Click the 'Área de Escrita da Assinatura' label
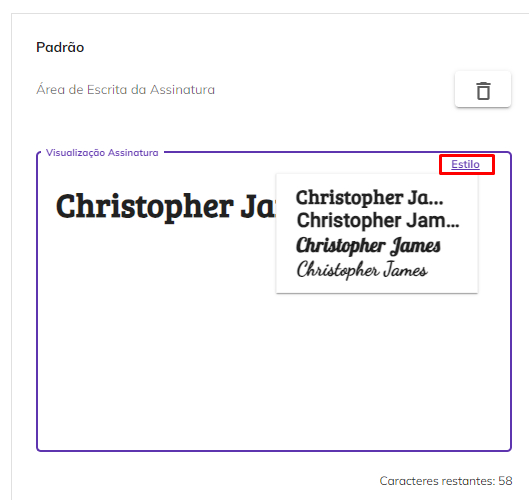The width and height of the screenshot is (529, 500). pos(126,90)
